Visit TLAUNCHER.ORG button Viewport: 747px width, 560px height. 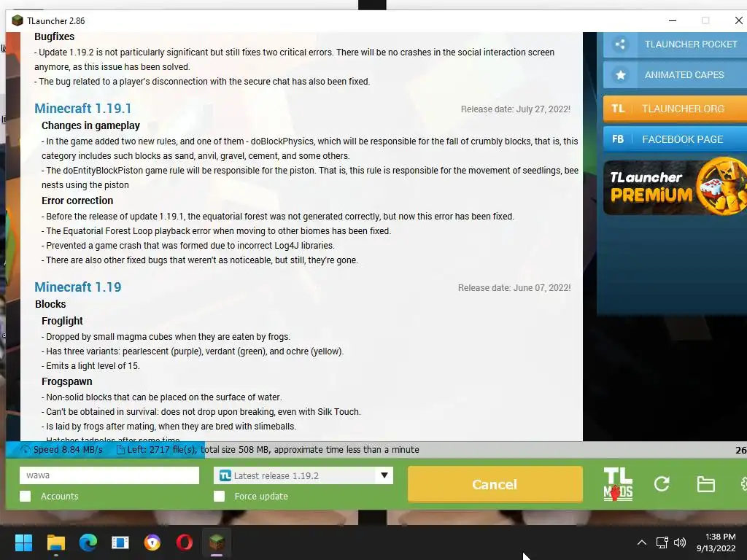coord(675,109)
